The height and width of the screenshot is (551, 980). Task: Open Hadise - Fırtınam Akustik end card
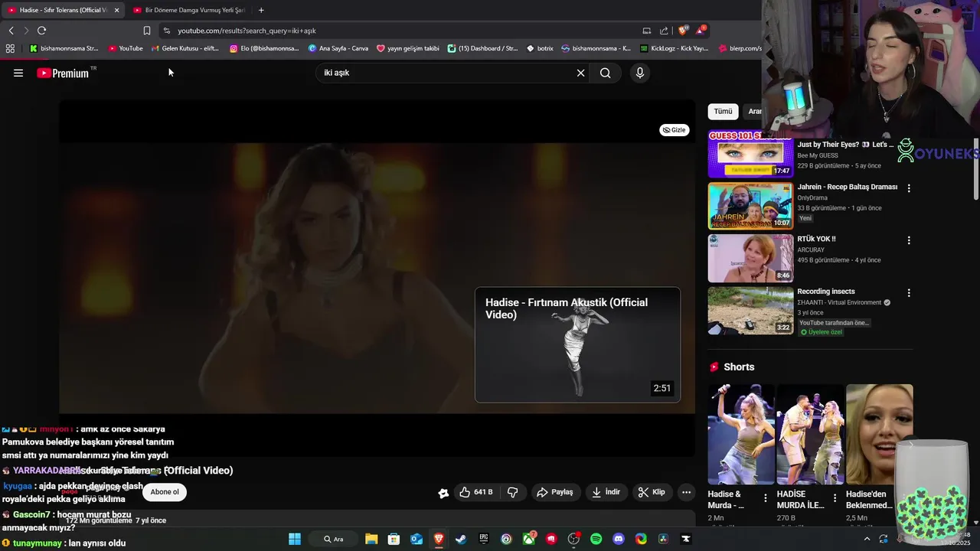coord(577,344)
